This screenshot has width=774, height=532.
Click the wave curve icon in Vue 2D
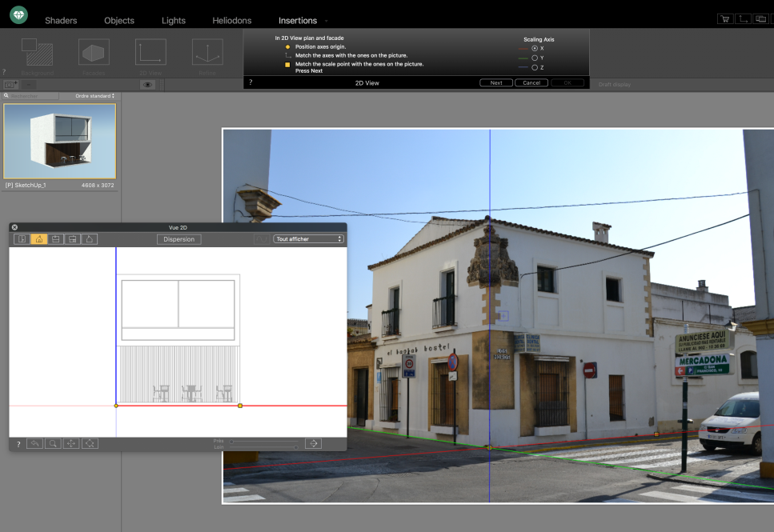[x=261, y=239]
